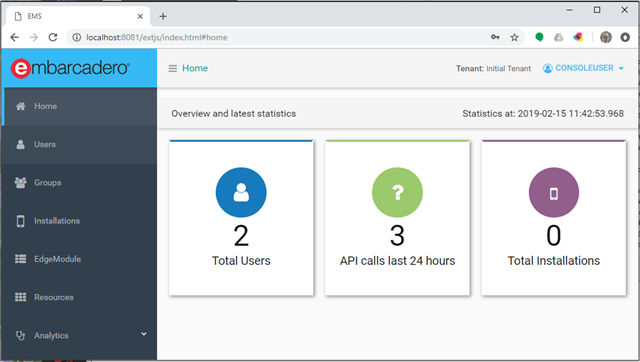Click the colorful extension icon

tap(578, 38)
